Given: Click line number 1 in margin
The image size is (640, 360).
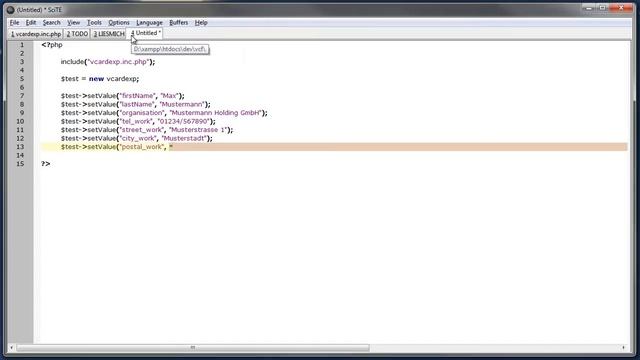Looking at the screenshot, I should coord(22,45).
